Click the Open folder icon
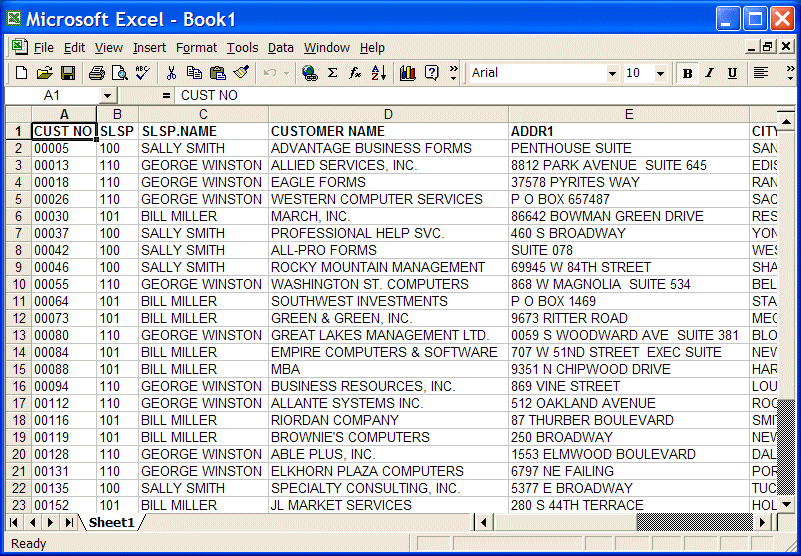This screenshot has width=801, height=556. pyautogui.click(x=44, y=73)
